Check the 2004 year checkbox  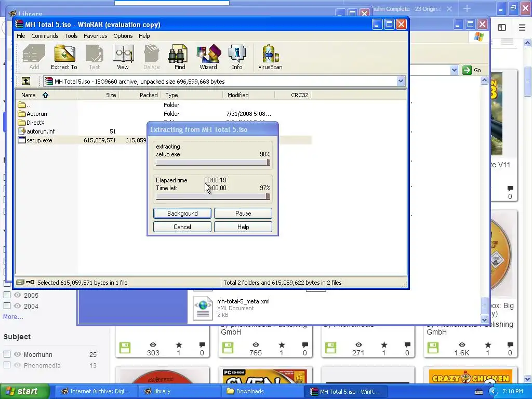[7, 305]
